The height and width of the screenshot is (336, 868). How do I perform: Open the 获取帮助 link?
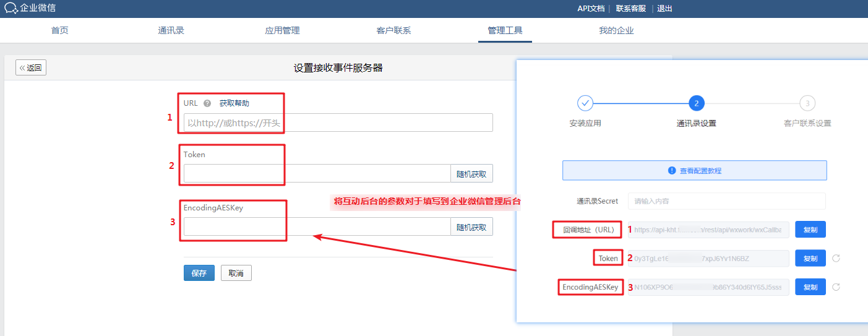click(x=234, y=103)
